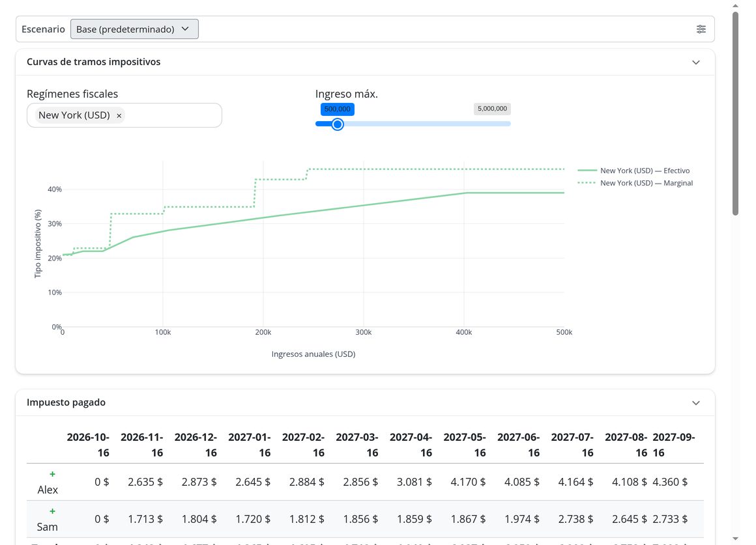The width and height of the screenshot is (756, 545).
Task: Click Sam's 2.738 $ cell
Action: (x=575, y=519)
